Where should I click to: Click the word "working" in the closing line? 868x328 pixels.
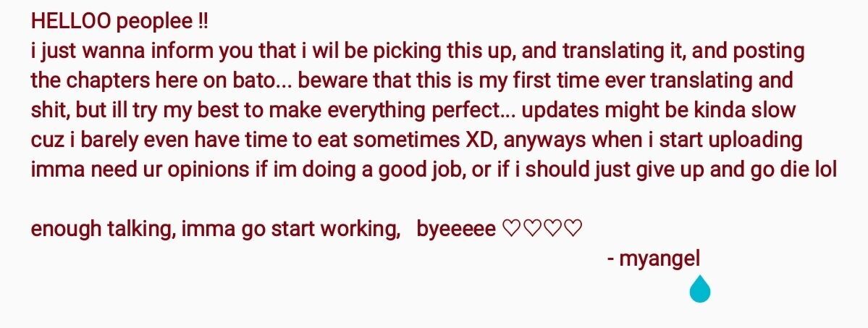(361, 230)
